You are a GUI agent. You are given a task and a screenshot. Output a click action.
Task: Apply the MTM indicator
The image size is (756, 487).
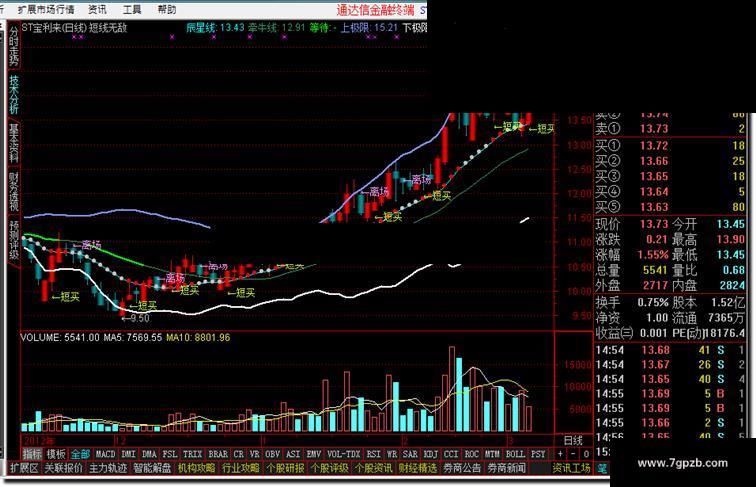coord(492,454)
